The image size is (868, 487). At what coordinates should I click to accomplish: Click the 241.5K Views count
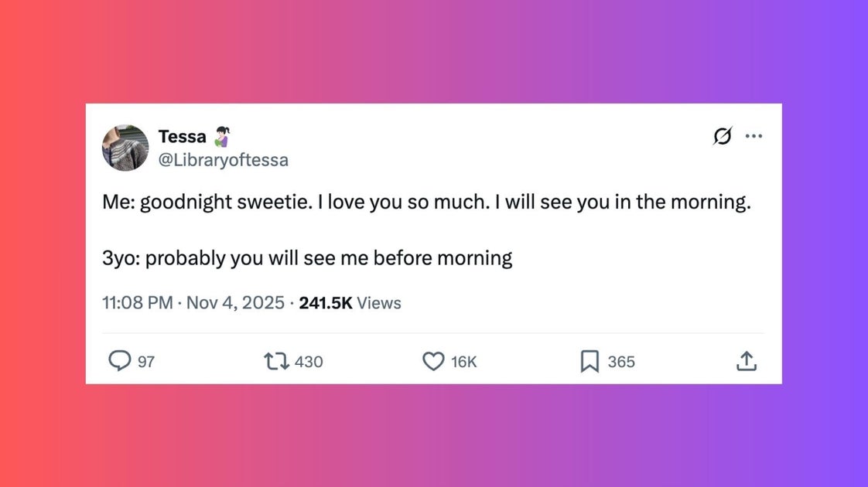click(350, 303)
